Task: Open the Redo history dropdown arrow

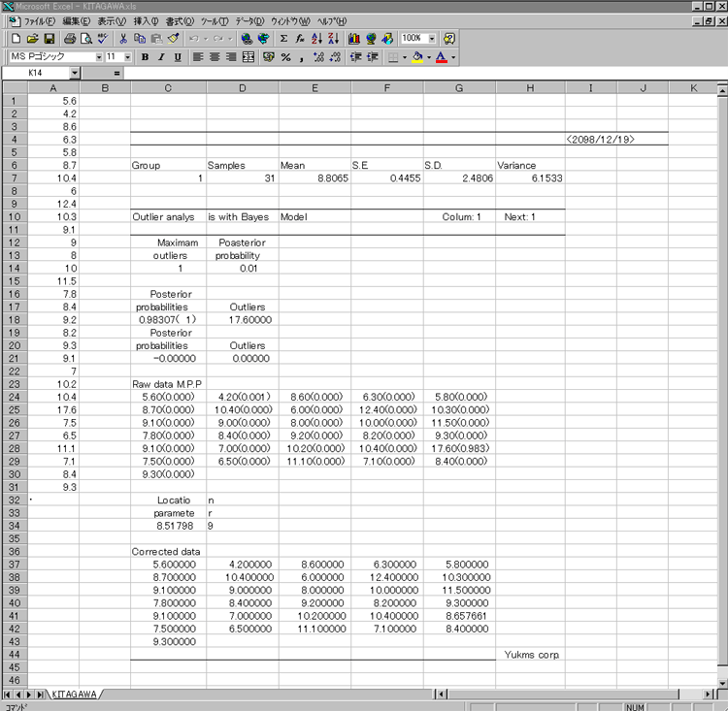Action: point(230,39)
